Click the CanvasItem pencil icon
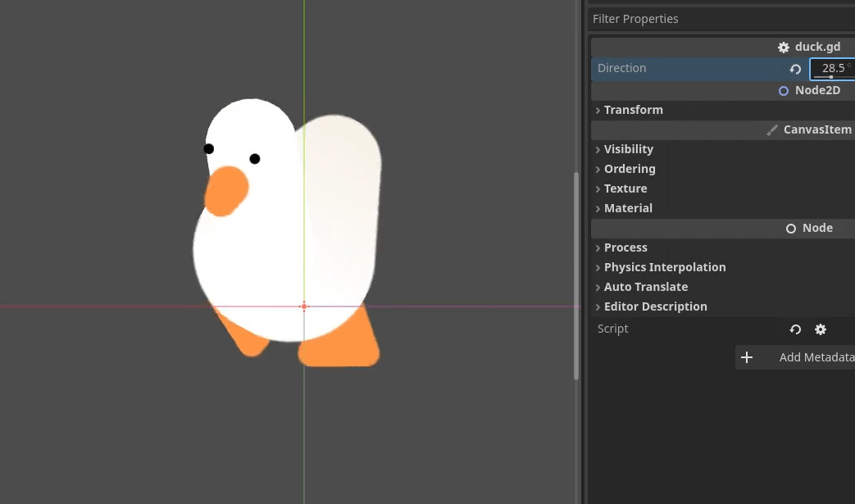Screen dimensions: 855x504 (772, 130)
